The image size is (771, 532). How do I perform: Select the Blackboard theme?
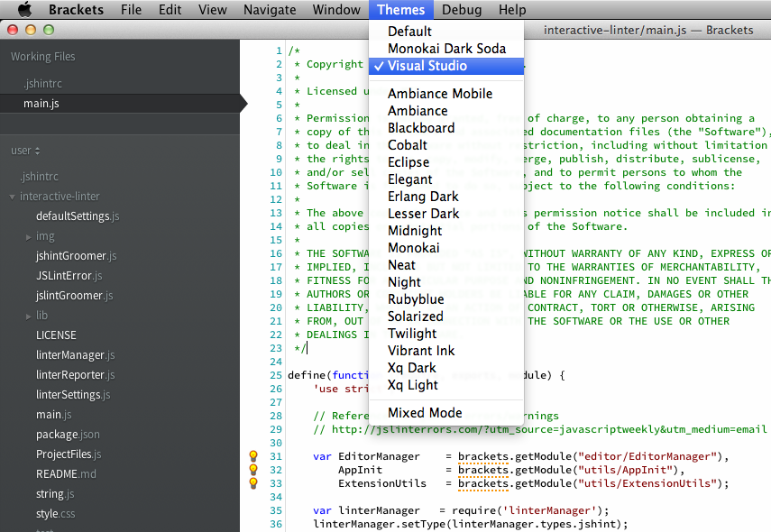point(446,128)
